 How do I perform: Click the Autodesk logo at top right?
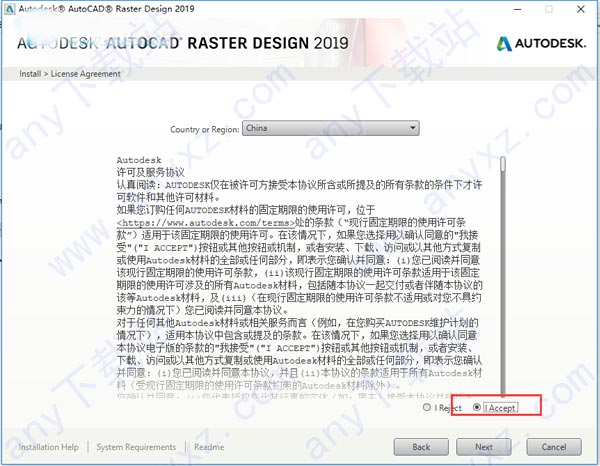(x=541, y=44)
